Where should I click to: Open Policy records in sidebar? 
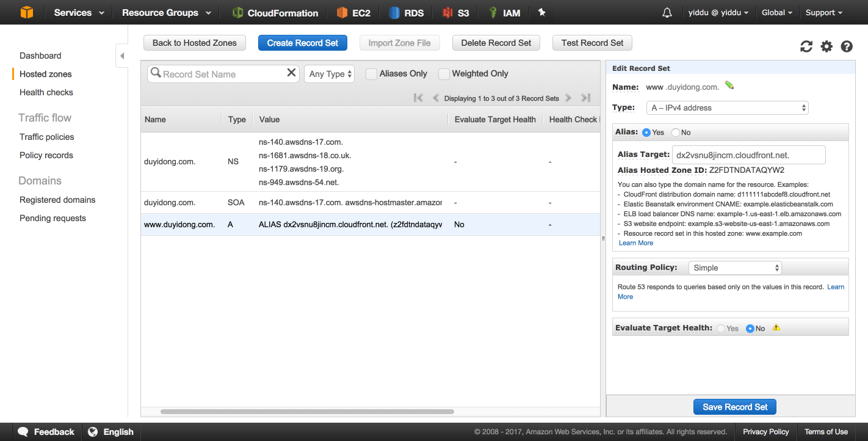coord(46,155)
